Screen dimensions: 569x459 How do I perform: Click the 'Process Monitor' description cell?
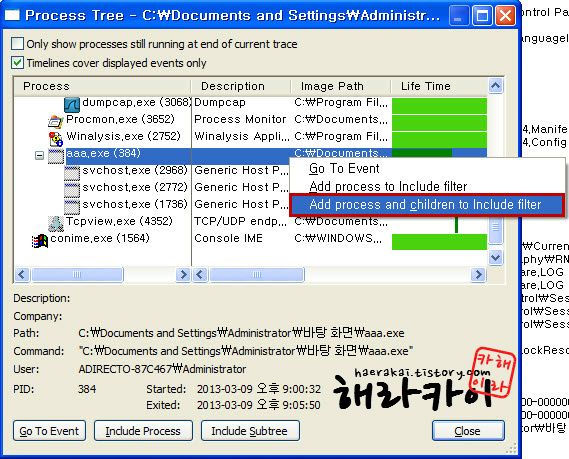(240, 120)
